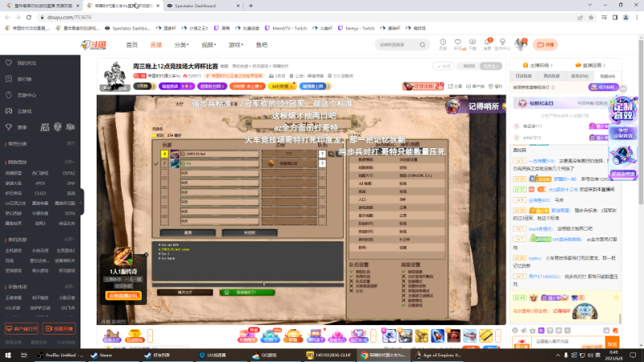
Task: Click the 客户端打开 button
Action: (x=22, y=329)
